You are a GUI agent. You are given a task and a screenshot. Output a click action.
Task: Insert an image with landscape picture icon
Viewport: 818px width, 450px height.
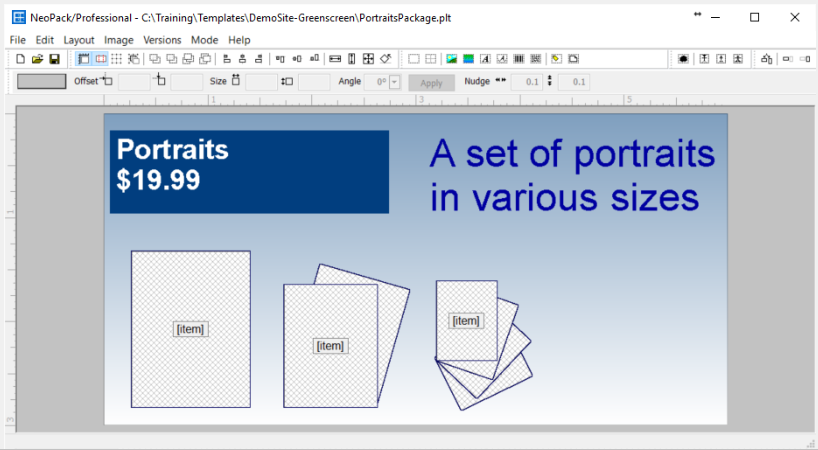tap(452, 59)
